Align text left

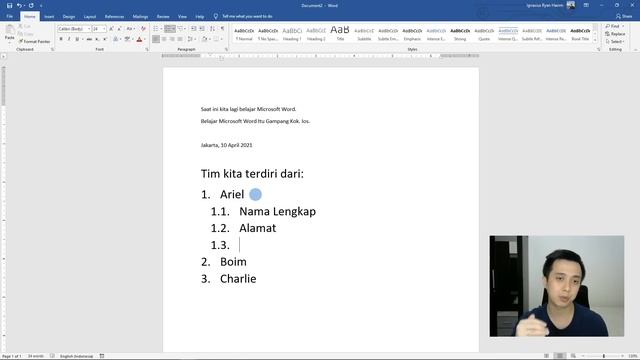click(156, 39)
